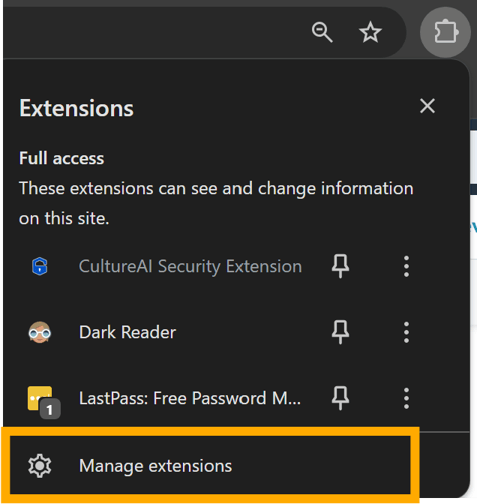Click the Full access section heading
477x504 pixels.
click(62, 158)
